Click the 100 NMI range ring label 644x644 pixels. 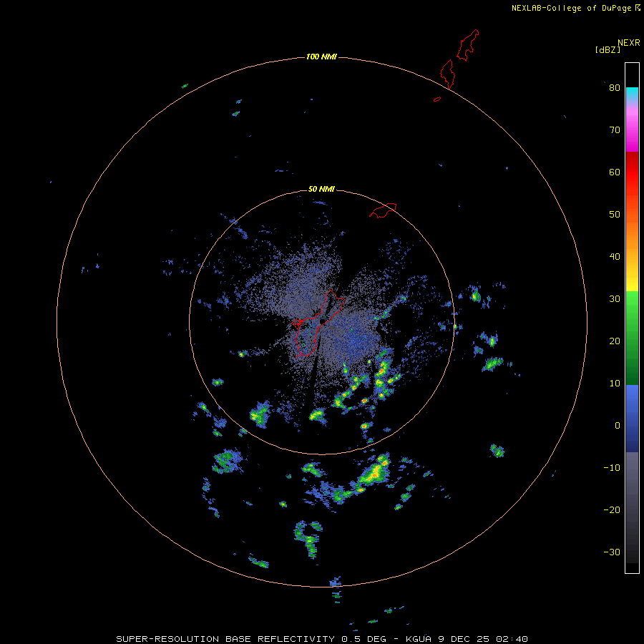click(x=321, y=57)
